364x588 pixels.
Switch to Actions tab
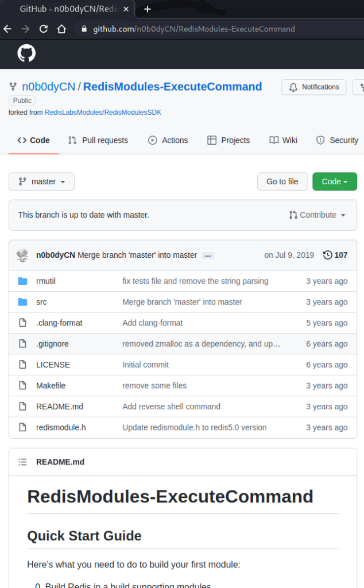point(168,140)
